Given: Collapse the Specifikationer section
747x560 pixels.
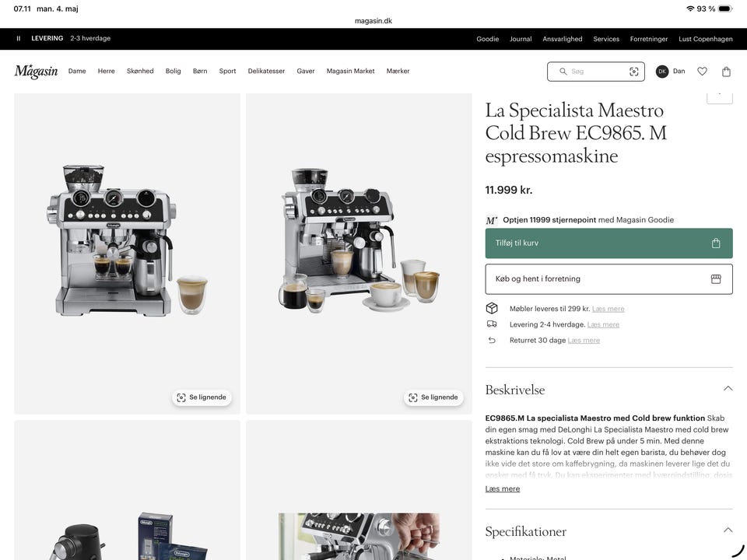Looking at the screenshot, I should [728, 530].
